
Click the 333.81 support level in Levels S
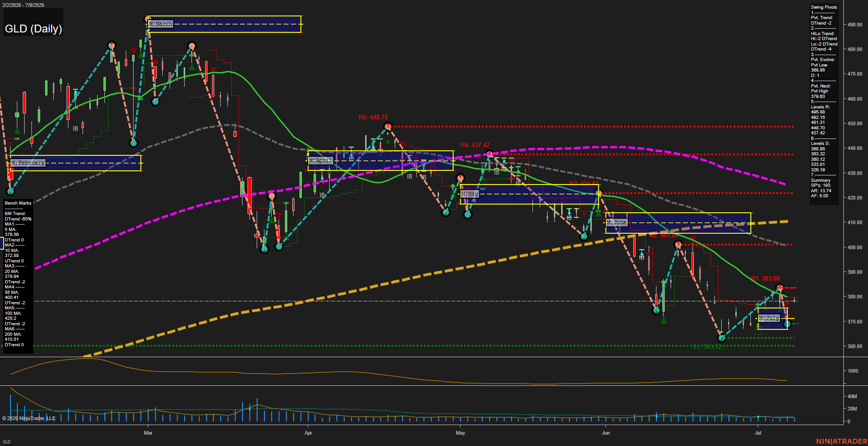(x=818, y=164)
